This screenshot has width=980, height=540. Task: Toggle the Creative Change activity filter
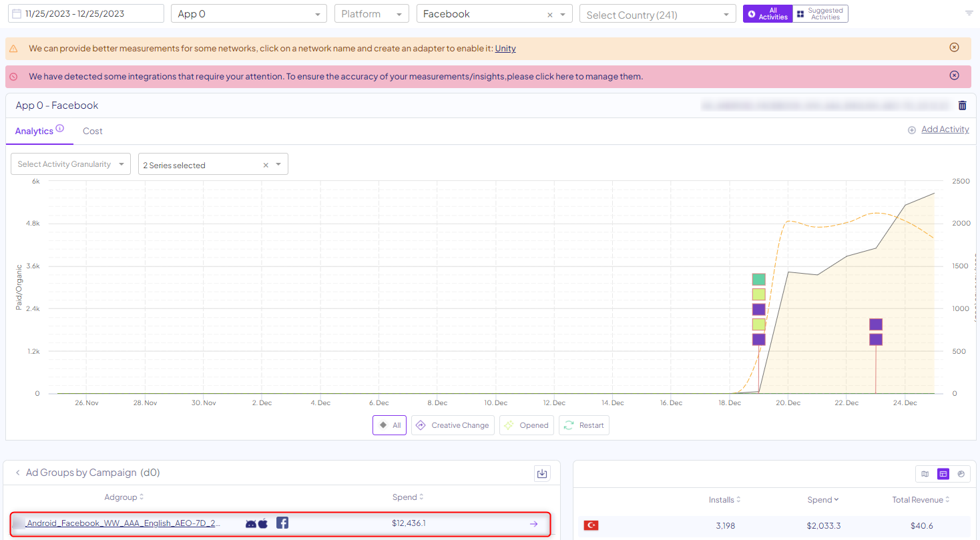[453, 425]
